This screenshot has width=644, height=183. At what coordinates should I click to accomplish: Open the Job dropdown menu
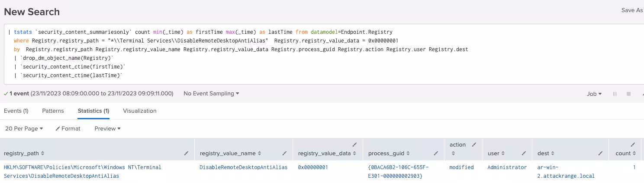(x=594, y=94)
